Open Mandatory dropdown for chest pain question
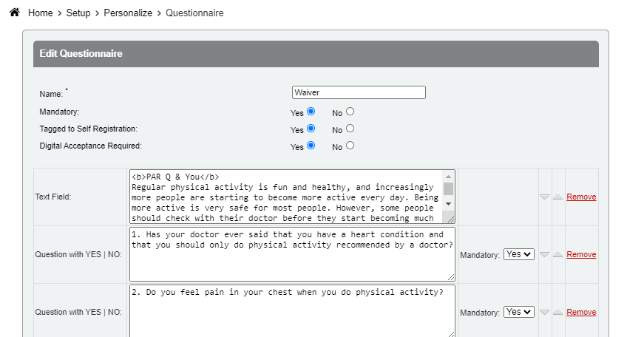The height and width of the screenshot is (337, 644). pyautogui.click(x=518, y=312)
